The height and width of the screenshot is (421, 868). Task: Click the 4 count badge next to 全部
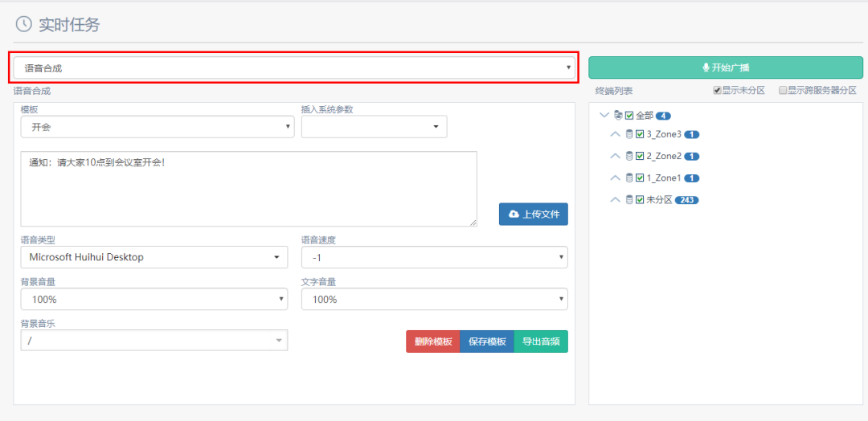(662, 116)
